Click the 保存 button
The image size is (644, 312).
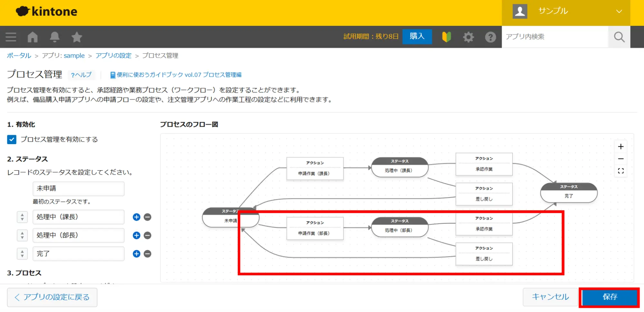pos(610,297)
